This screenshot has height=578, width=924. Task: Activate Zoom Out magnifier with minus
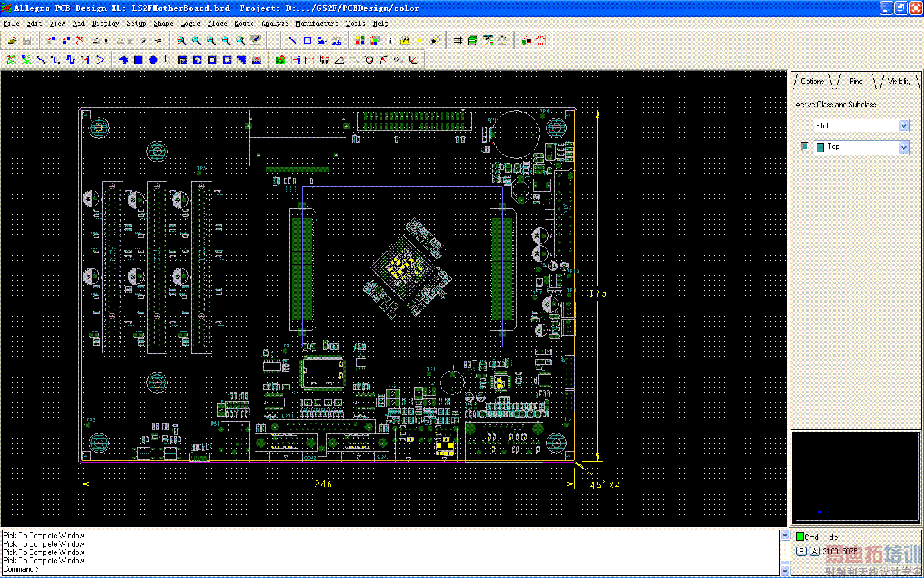point(226,40)
